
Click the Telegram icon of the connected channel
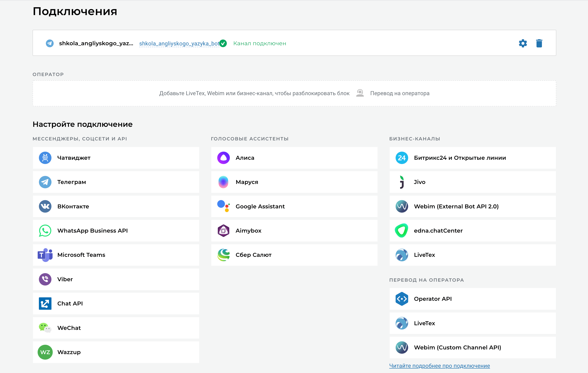50,43
